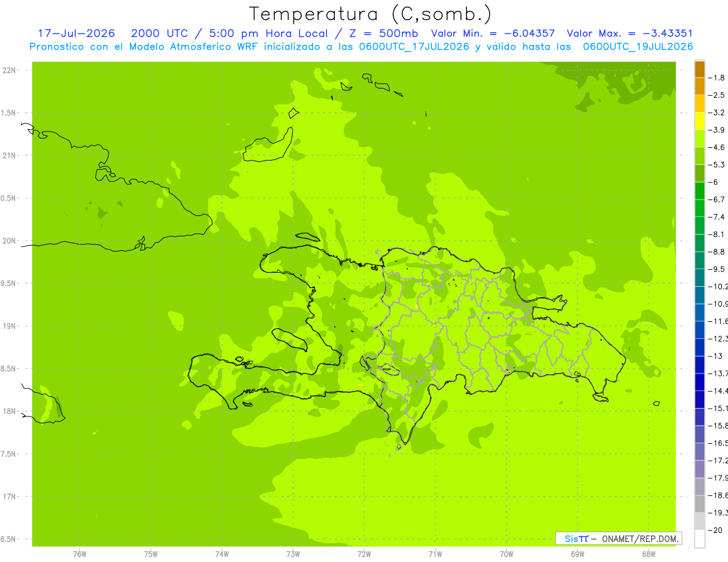Click the 'ONAMET/REP.DOM.' credit label
This screenshot has height=562, width=728.
point(641,538)
